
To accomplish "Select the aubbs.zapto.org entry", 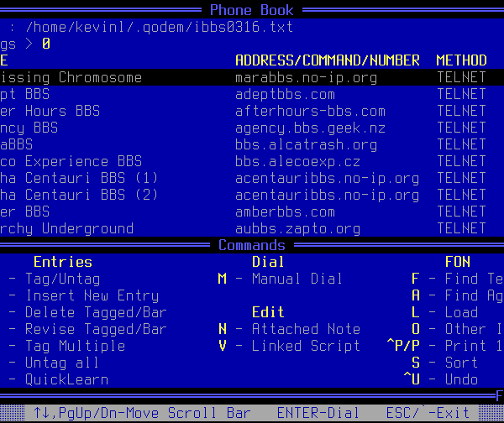I will [x=297, y=228].
